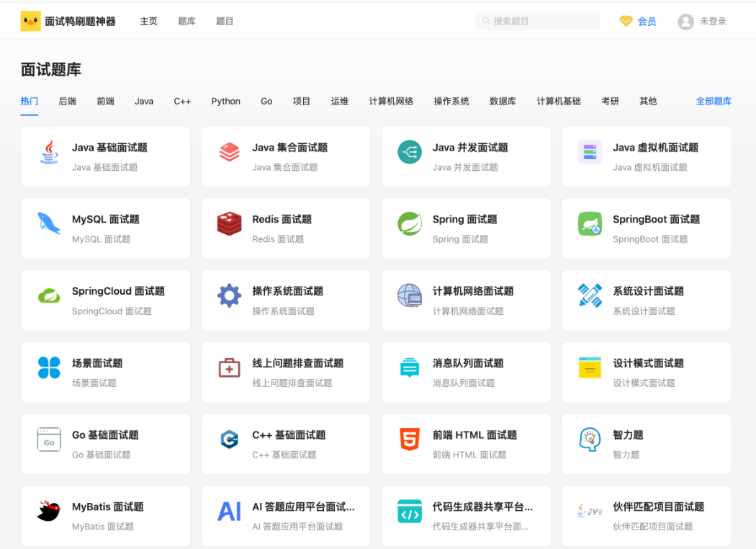
Task: Open the 前端 HTML 面试题 card title
Action: click(474, 435)
